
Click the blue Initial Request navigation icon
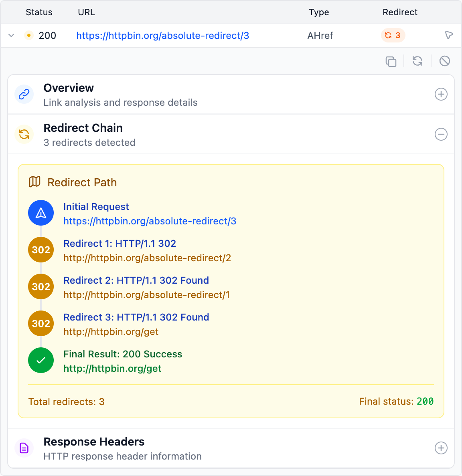coord(41,213)
